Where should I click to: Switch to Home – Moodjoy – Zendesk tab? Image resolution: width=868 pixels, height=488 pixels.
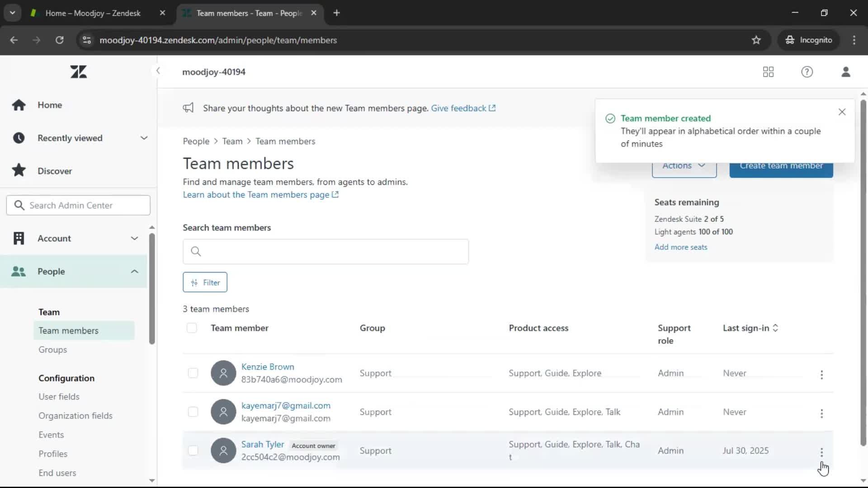click(93, 13)
